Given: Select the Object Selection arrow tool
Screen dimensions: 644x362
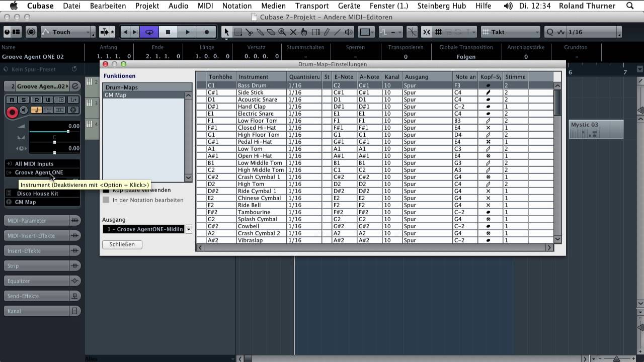Looking at the screenshot, I should click(x=226, y=32).
